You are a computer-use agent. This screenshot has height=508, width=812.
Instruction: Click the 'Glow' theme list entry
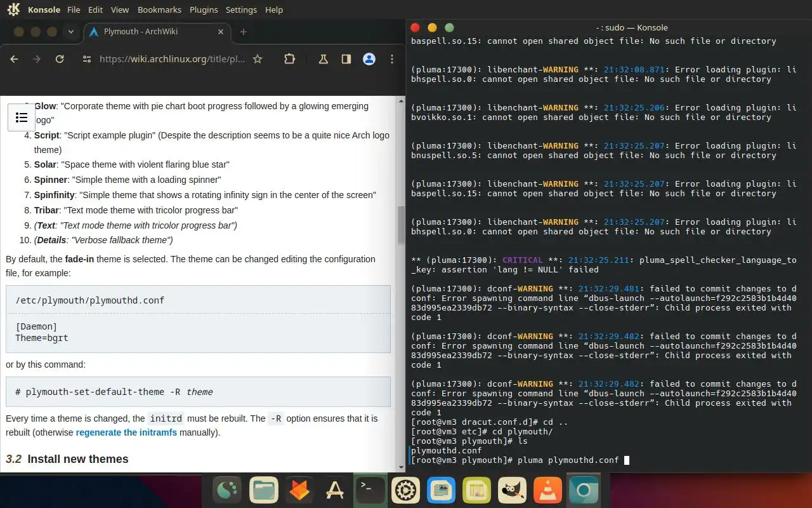[201, 113]
